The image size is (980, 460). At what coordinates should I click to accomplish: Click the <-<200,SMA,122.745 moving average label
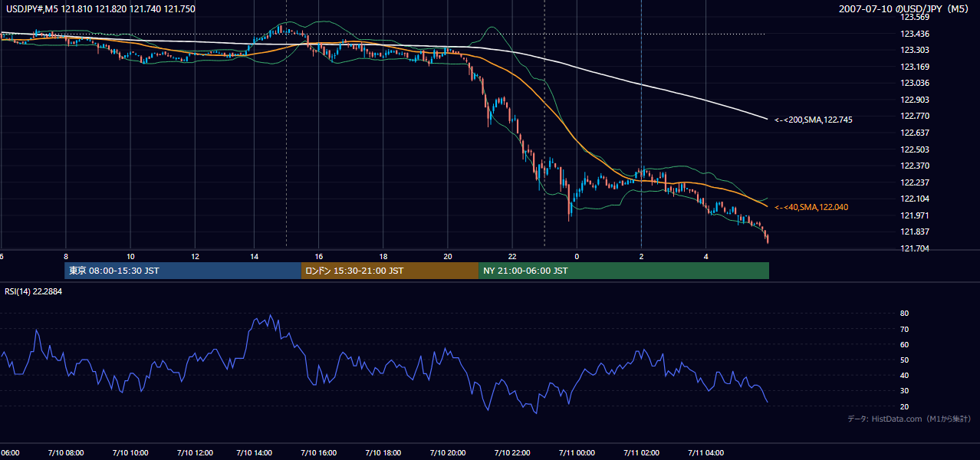pyautogui.click(x=814, y=120)
